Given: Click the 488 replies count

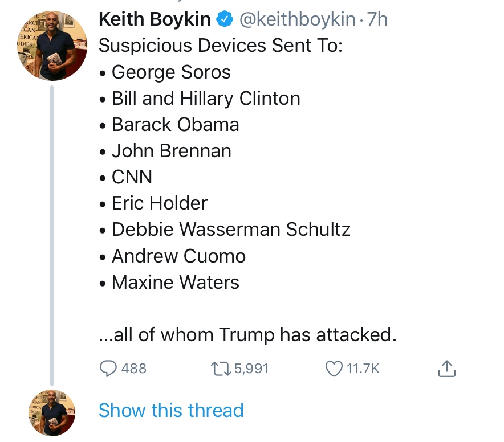Looking at the screenshot, I should tap(134, 369).
